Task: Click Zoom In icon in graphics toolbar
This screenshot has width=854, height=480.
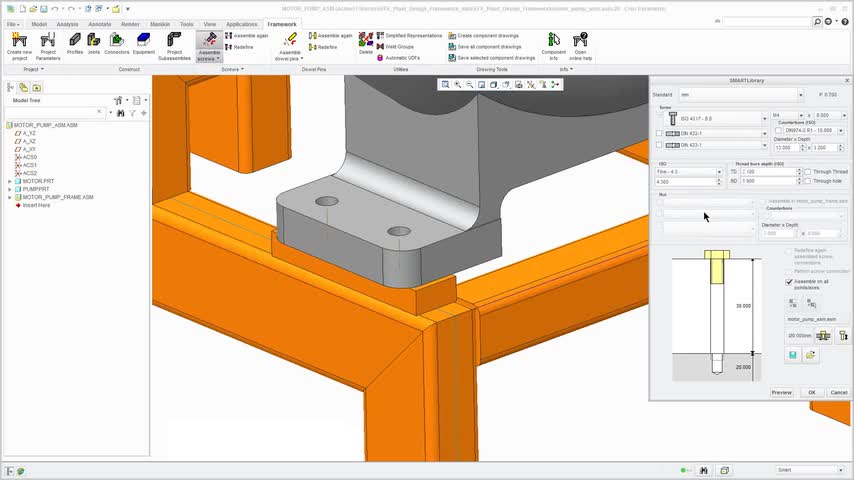Action: tap(458, 84)
